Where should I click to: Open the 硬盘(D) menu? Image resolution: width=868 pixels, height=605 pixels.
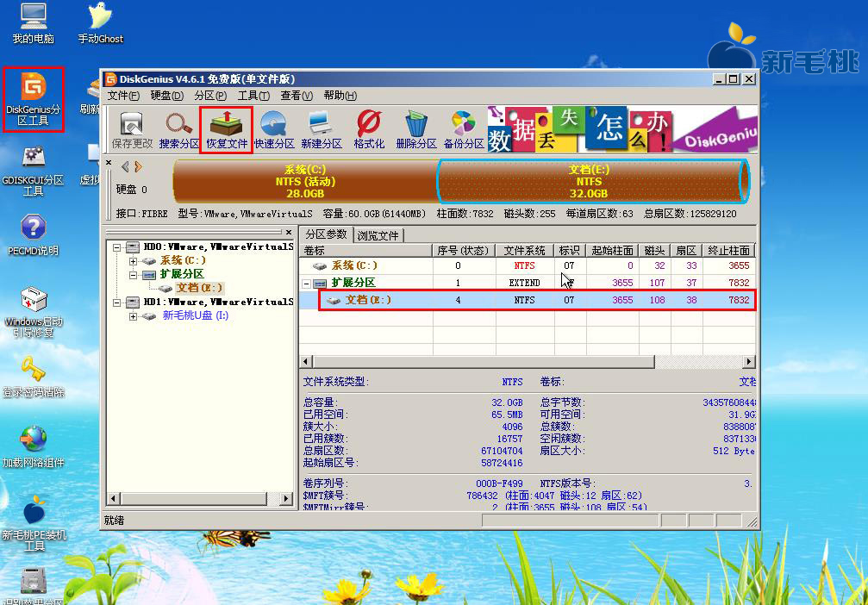(166, 96)
